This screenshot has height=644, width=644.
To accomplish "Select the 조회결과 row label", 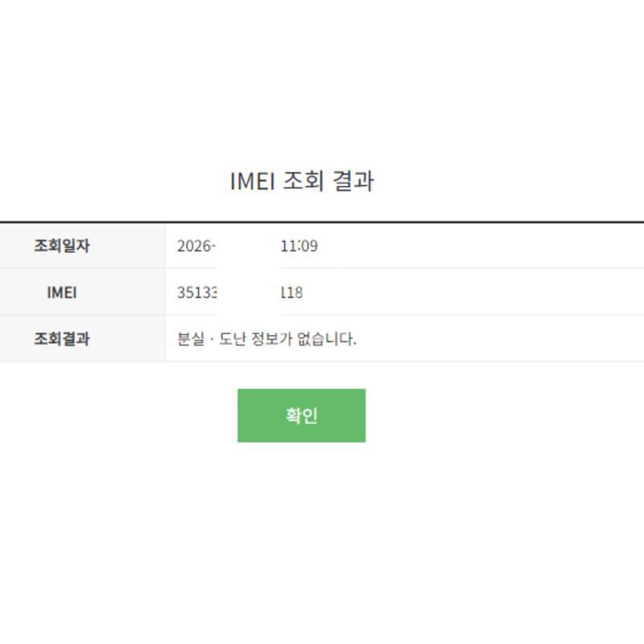I will (61, 339).
